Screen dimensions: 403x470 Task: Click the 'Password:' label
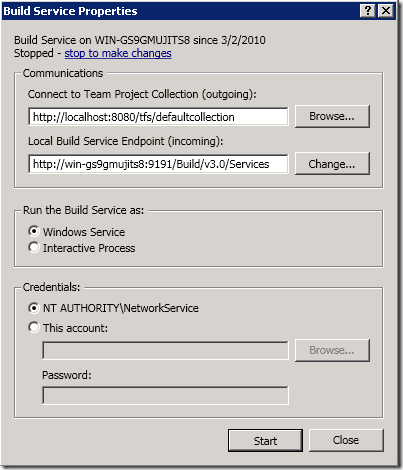(x=67, y=375)
